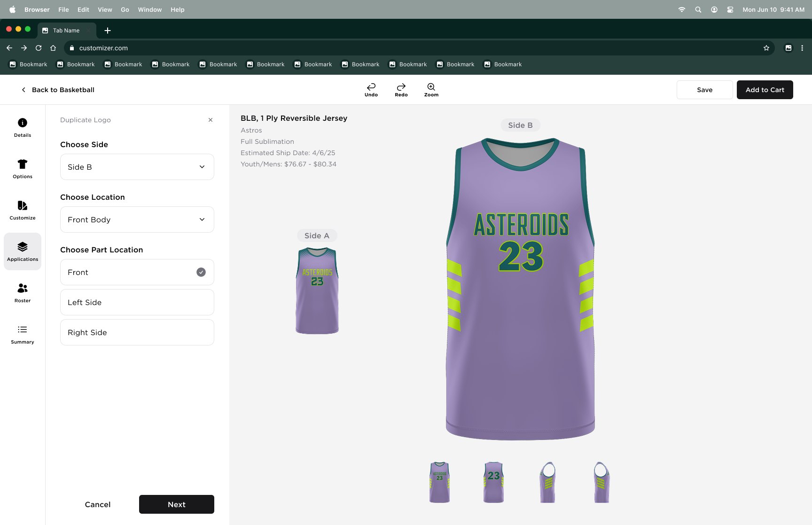Viewport: 812px width, 525px height.
Task: Select the Front part location
Action: (137, 272)
